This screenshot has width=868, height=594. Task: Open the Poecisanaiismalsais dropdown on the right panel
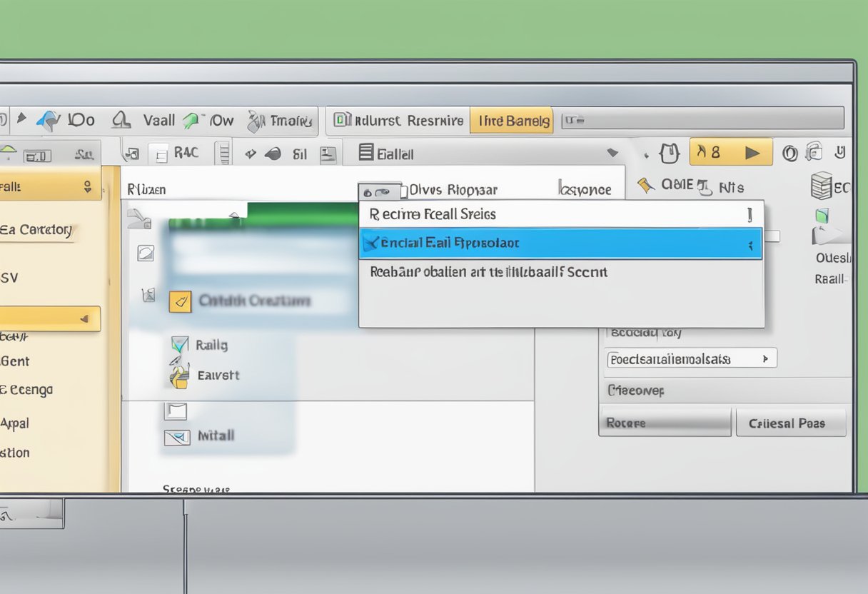pos(689,358)
